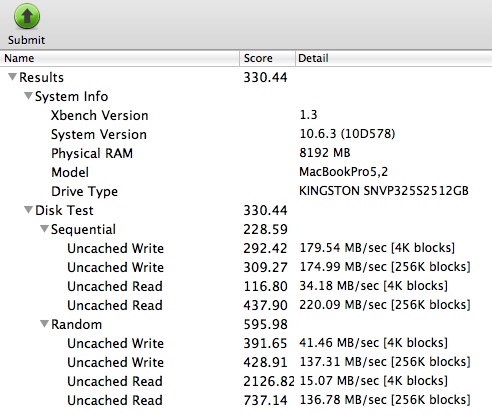Collapse the Random disclosure triangle
Viewport: 492px width, 417px height.
point(44,324)
